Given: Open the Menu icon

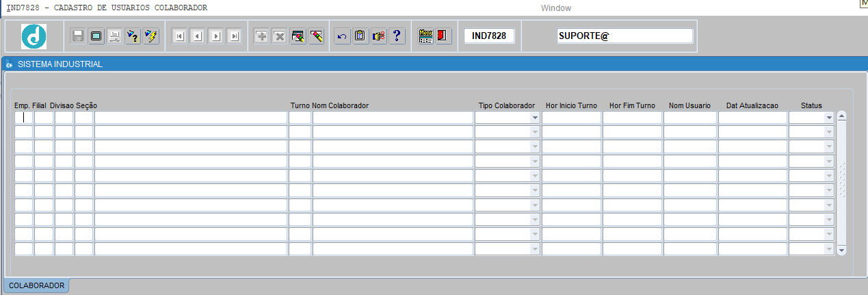Looking at the screenshot, I should (425, 36).
